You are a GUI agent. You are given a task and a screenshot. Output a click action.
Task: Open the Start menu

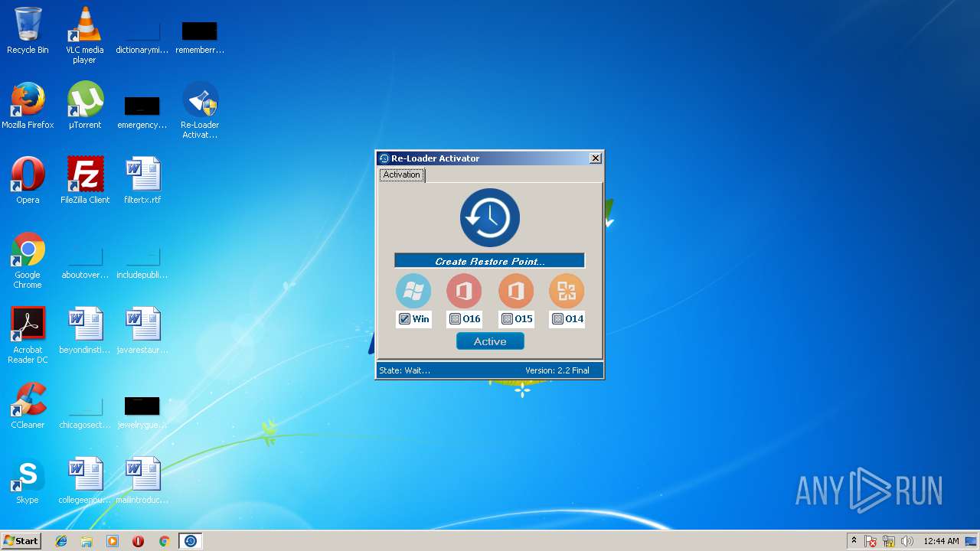click(x=21, y=541)
